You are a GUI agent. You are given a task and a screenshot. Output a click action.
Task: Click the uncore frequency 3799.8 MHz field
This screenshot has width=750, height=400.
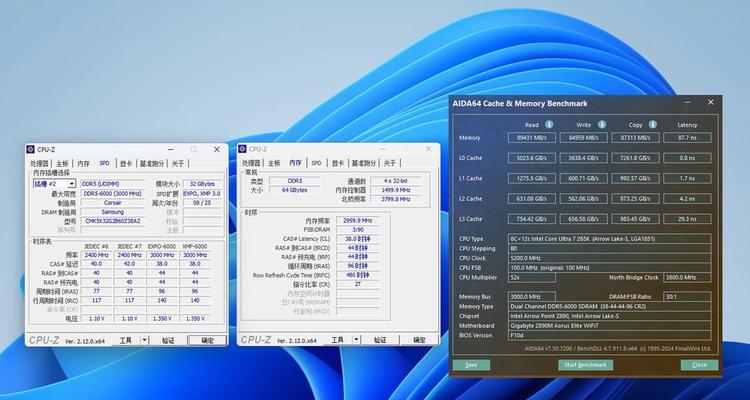pos(395,199)
